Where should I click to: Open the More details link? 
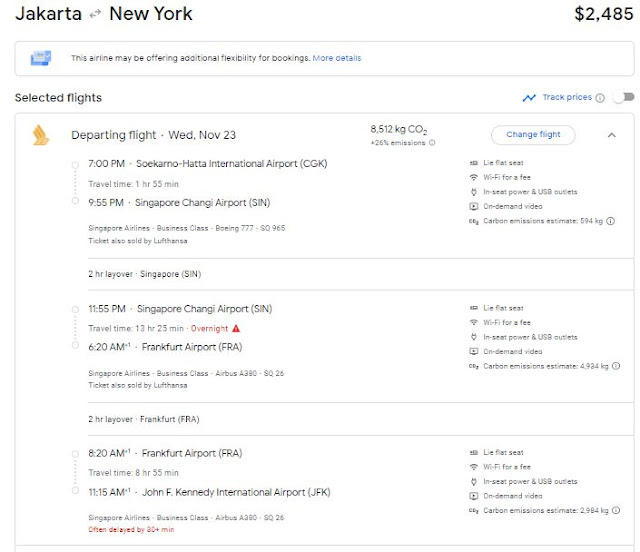(x=337, y=58)
